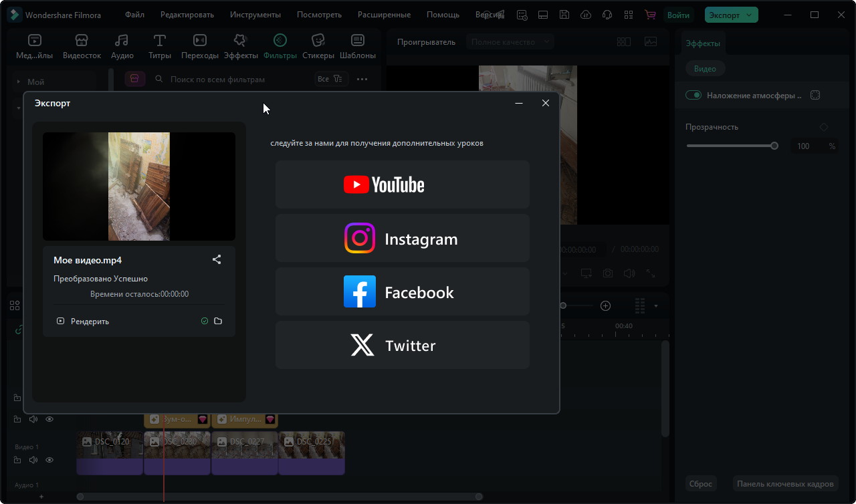Open the Instagram follow link

point(403,238)
